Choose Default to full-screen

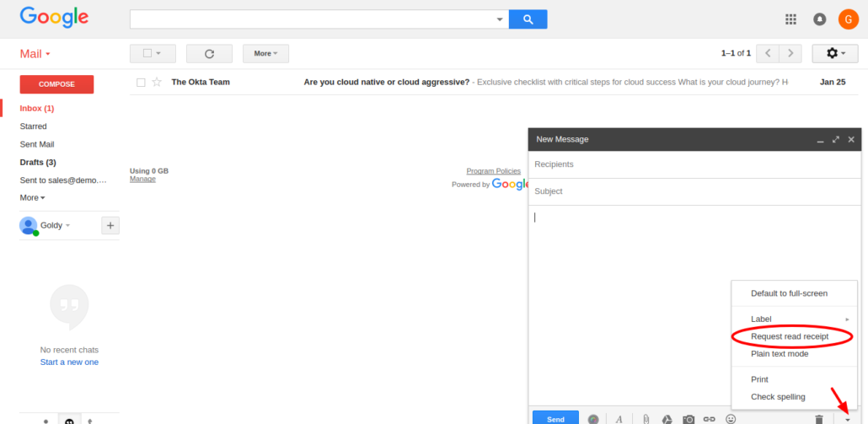pos(795,293)
